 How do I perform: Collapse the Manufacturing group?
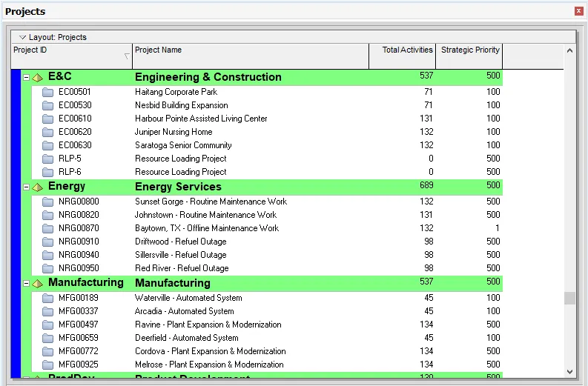coord(27,283)
